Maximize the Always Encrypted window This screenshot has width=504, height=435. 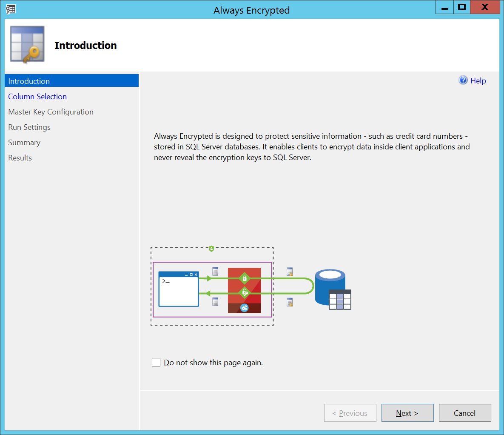tap(462, 7)
